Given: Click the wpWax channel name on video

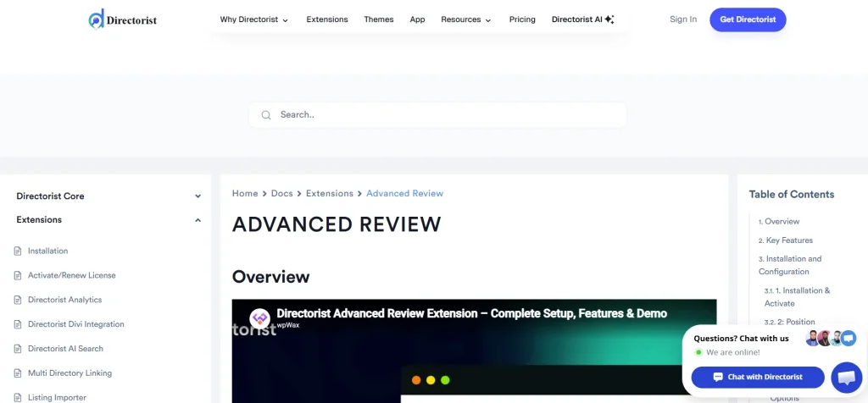Looking at the screenshot, I should pyautogui.click(x=288, y=325).
